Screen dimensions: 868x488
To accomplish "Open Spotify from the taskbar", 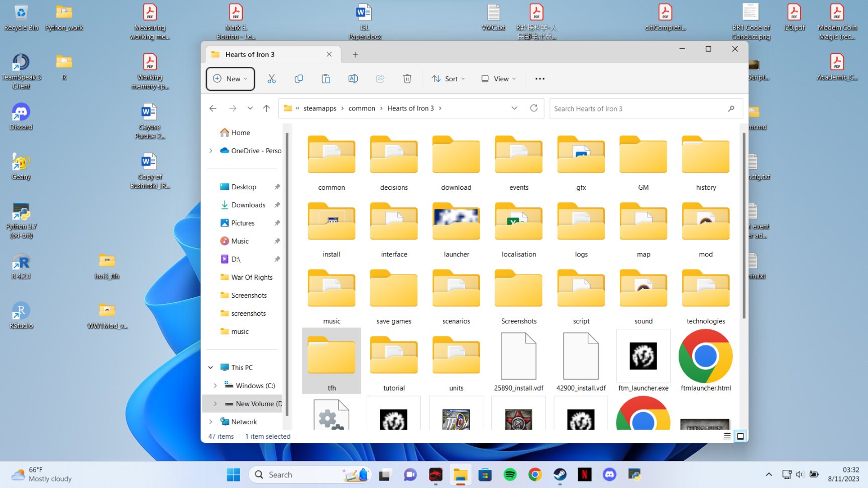I will (x=510, y=474).
